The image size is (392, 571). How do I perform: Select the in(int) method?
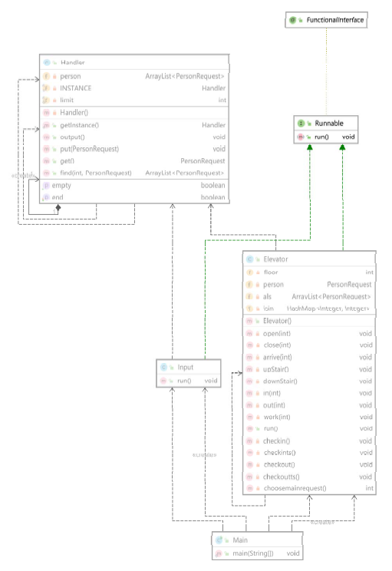pos(309,393)
